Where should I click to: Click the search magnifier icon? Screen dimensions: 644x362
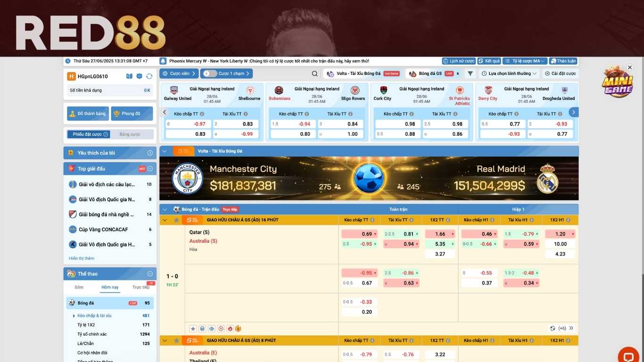point(315,74)
